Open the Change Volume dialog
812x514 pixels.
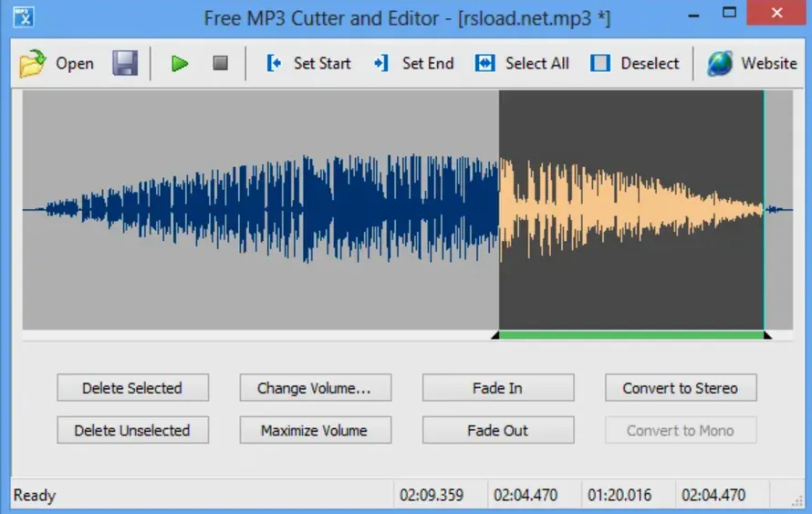(315, 388)
